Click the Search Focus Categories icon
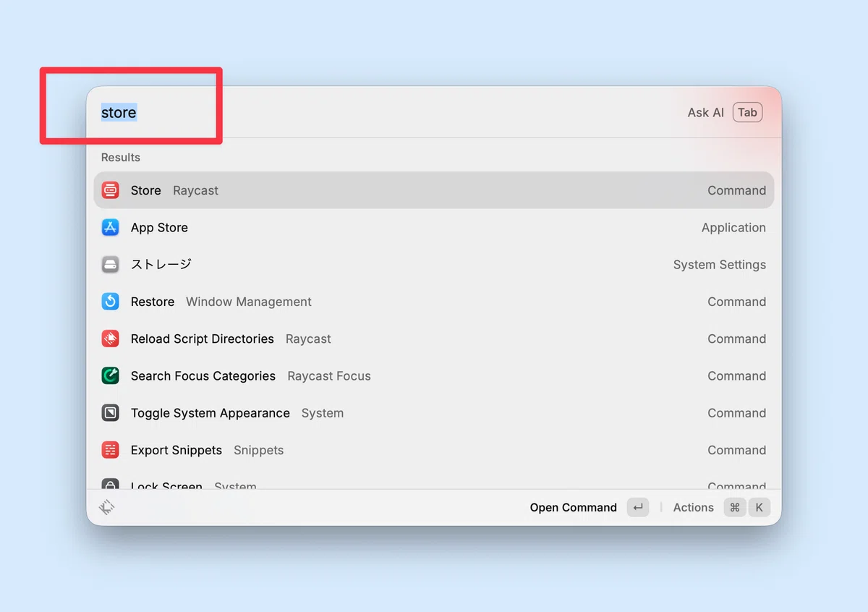This screenshot has width=868, height=612. coord(110,376)
